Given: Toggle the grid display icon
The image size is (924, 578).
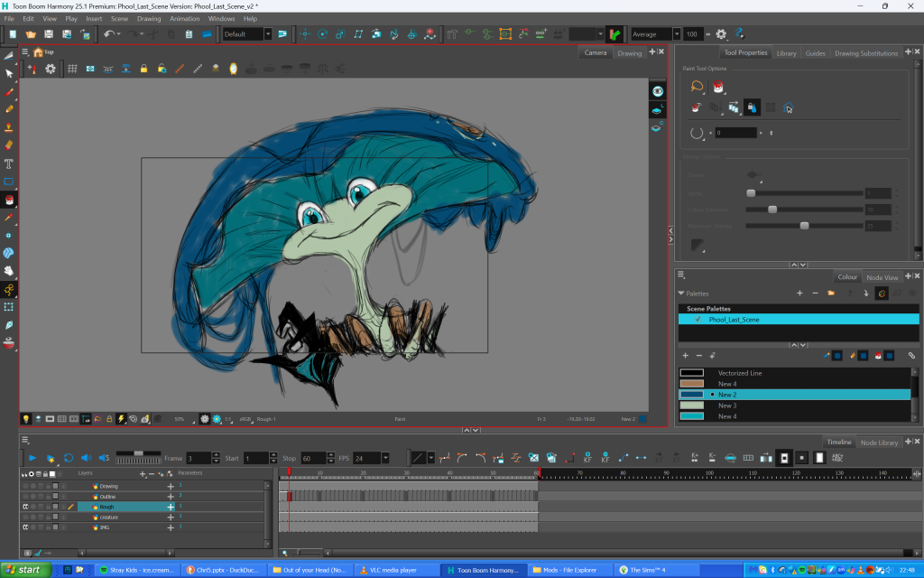Looking at the screenshot, I should point(72,69).
